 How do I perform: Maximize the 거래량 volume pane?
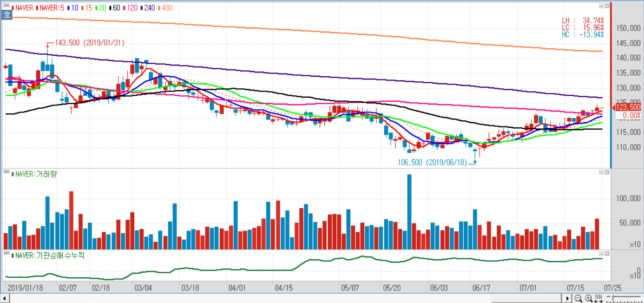601,172
